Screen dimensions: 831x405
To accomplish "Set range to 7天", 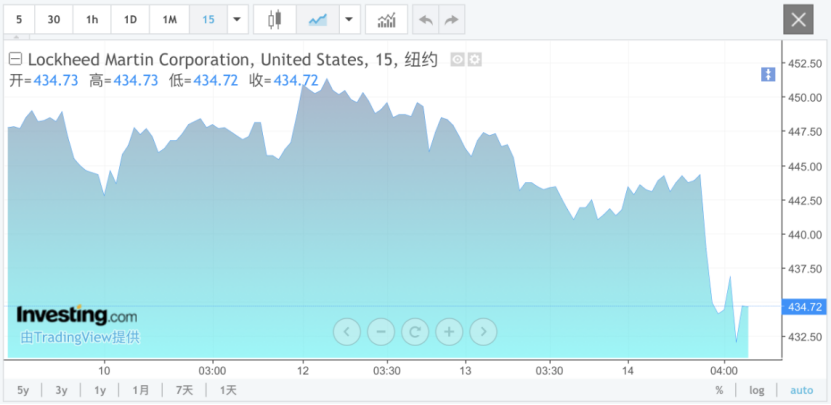I will point(184,391).
